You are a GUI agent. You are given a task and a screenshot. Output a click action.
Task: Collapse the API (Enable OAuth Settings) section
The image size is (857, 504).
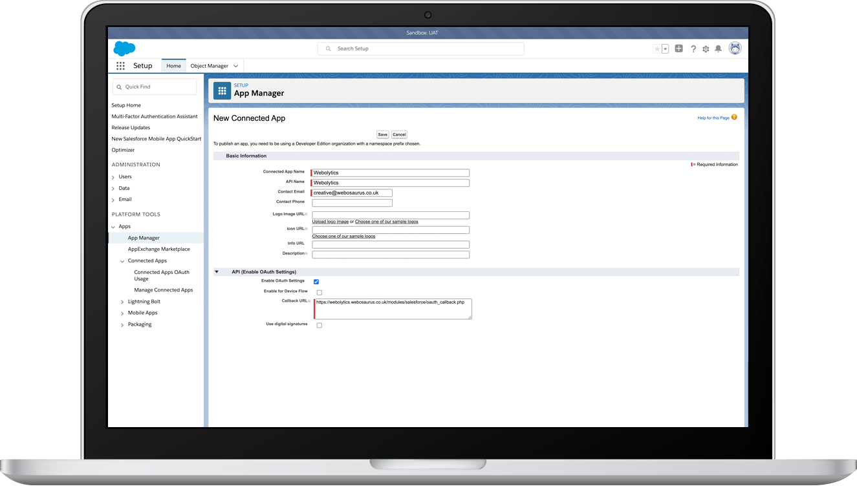point(217,271)
